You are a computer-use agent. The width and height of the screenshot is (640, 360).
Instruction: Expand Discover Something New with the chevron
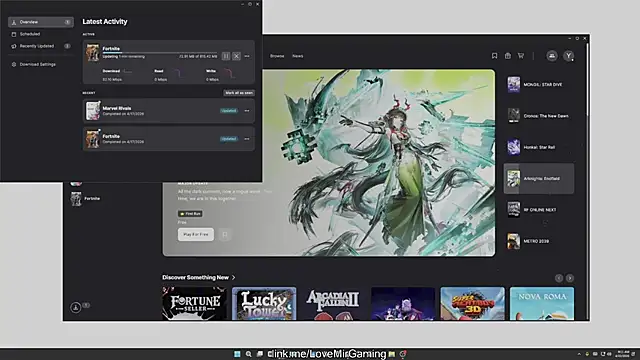pos(233,278)
